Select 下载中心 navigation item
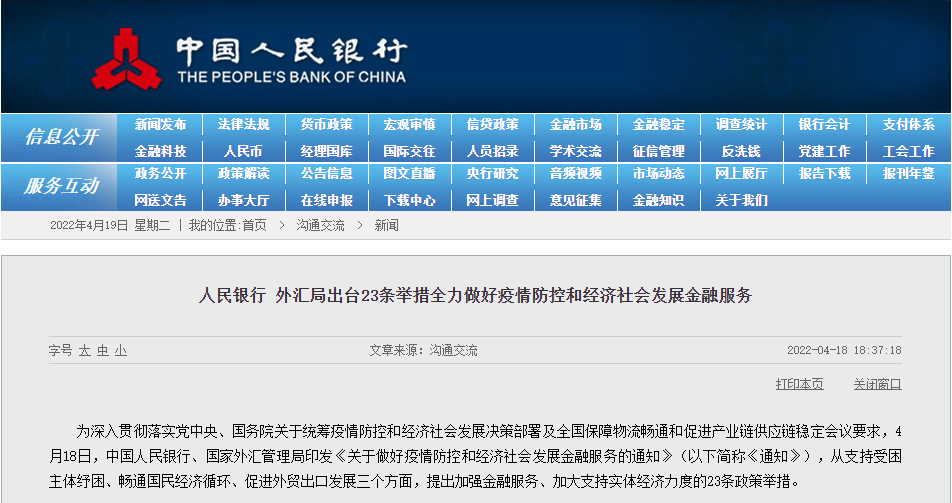This screenshot has height=503, width=952. pos(410,200)
